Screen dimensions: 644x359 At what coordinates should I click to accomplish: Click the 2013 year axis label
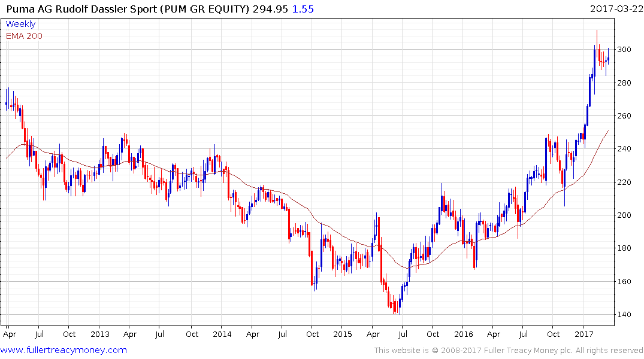pos(100,334)
